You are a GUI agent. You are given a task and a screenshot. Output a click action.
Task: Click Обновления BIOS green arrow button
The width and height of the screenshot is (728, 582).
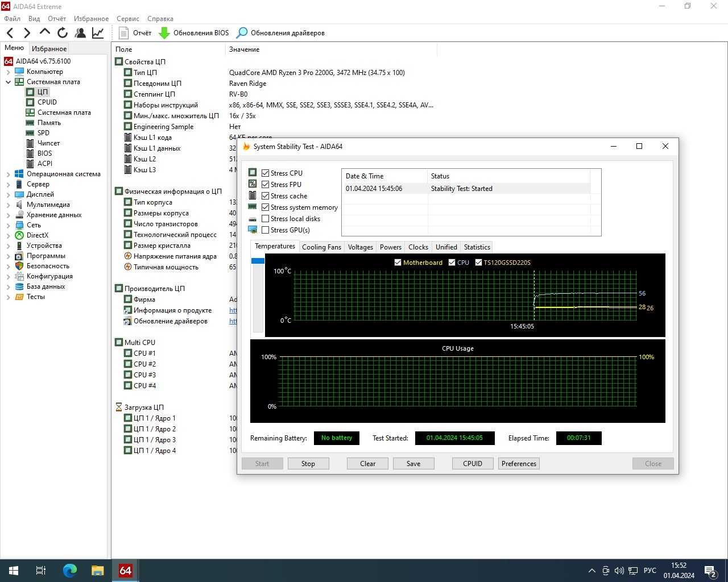(193, 33)
